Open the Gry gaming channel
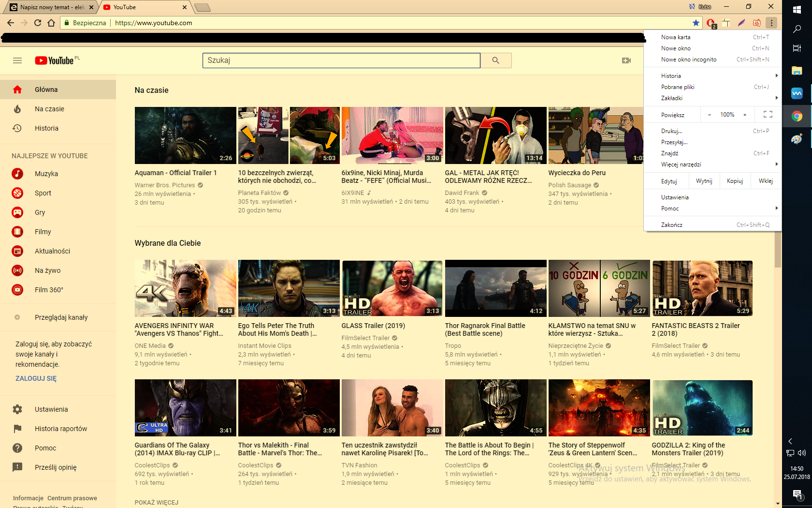 click(58, 212)
